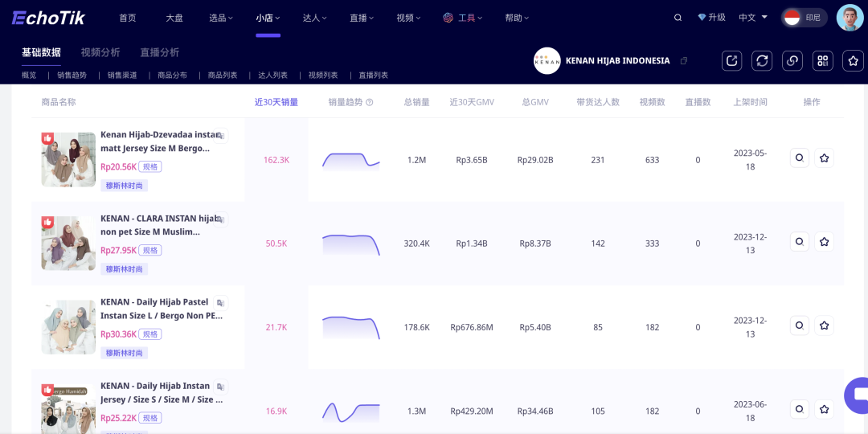Open Kenan Hijab-Dzevadaa product thumbnail
The image size is (868, 434).
point(68,159)
